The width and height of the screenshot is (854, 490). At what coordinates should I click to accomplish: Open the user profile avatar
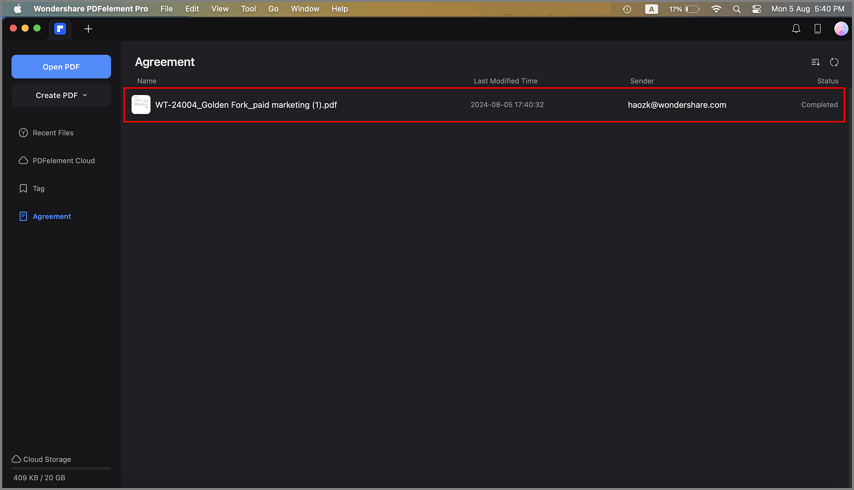pyautogui.click(x=841, y=29)
